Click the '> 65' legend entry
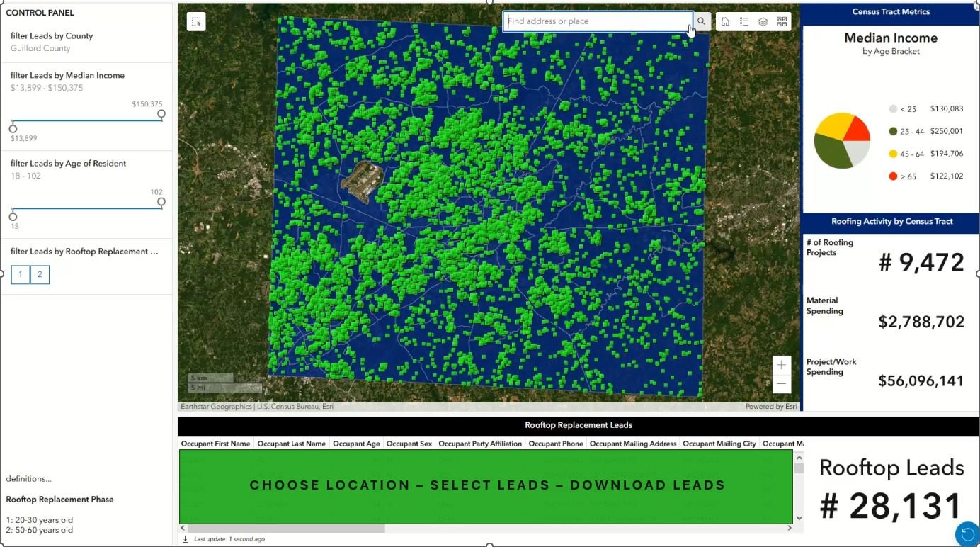 point(926,176)
